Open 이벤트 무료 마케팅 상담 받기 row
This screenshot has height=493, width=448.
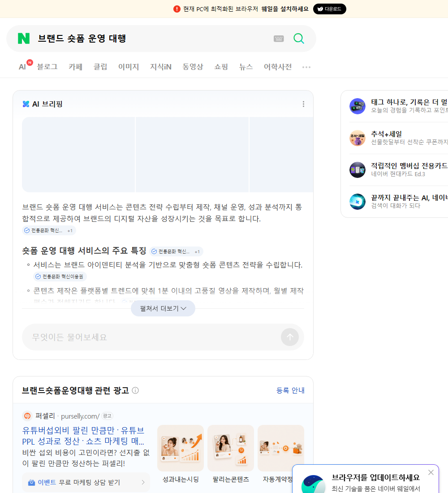[86, 482]
